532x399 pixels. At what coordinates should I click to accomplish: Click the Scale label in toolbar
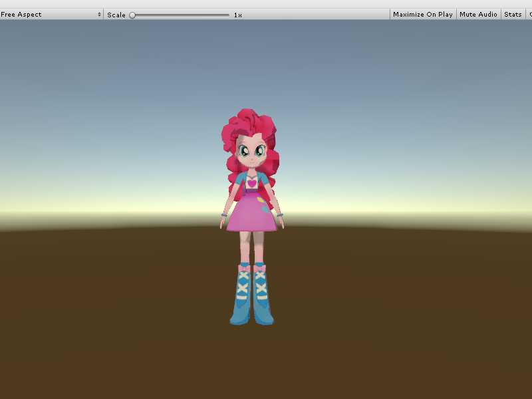tap(116, 15)
